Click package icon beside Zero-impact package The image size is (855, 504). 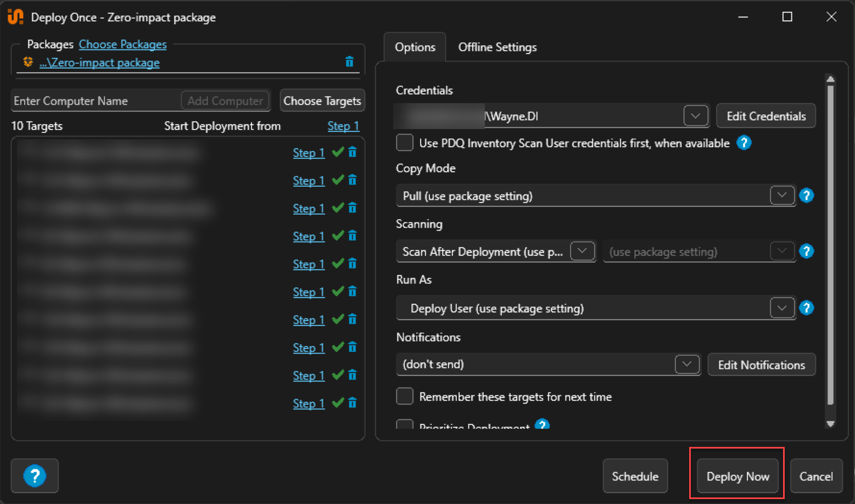point(28,62)
